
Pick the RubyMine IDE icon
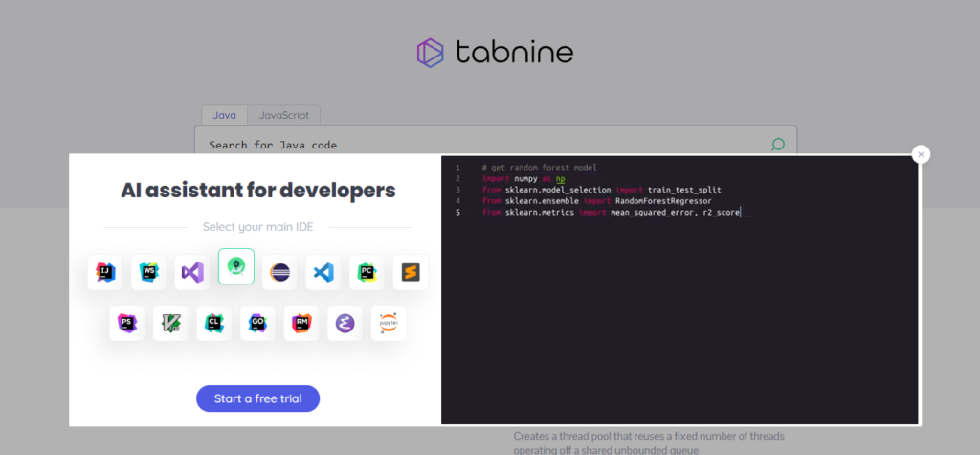301,323
